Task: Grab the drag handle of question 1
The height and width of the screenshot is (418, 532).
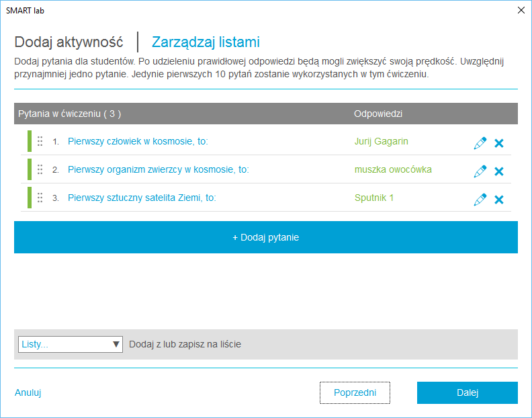Action: tap(40, 141)
